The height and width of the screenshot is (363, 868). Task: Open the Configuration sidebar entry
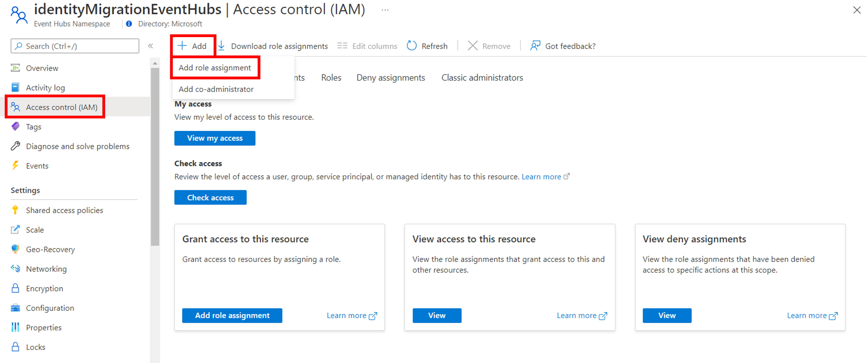click(x=50, y=308)
